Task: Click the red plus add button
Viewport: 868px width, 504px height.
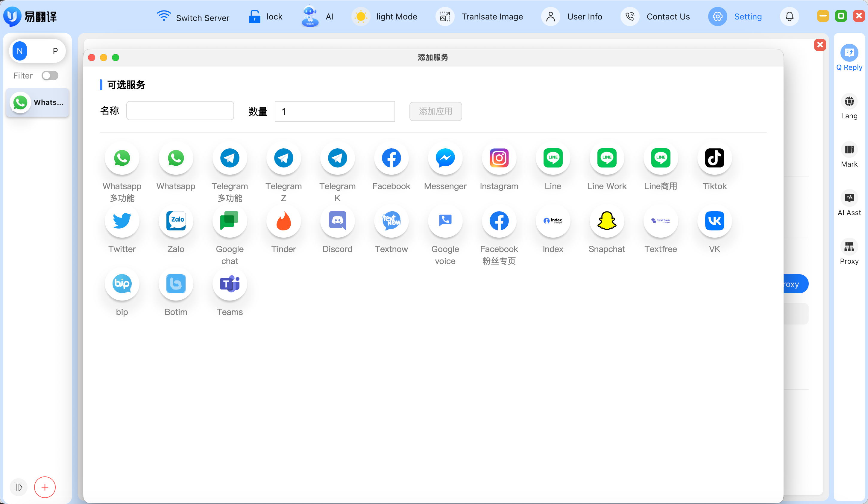Action: [45, 487]
